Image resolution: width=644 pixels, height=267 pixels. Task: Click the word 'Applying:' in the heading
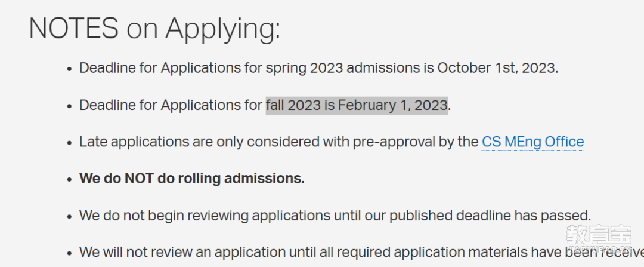224,30
